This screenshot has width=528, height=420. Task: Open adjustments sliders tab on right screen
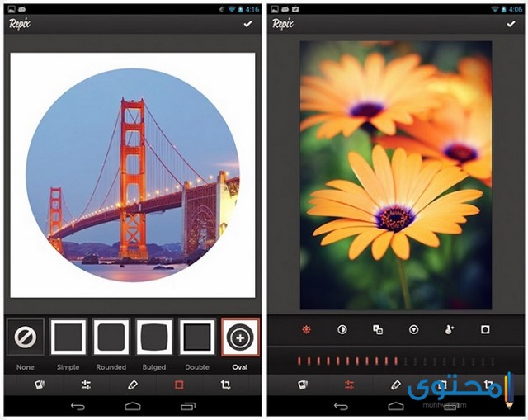click(350, 385)
